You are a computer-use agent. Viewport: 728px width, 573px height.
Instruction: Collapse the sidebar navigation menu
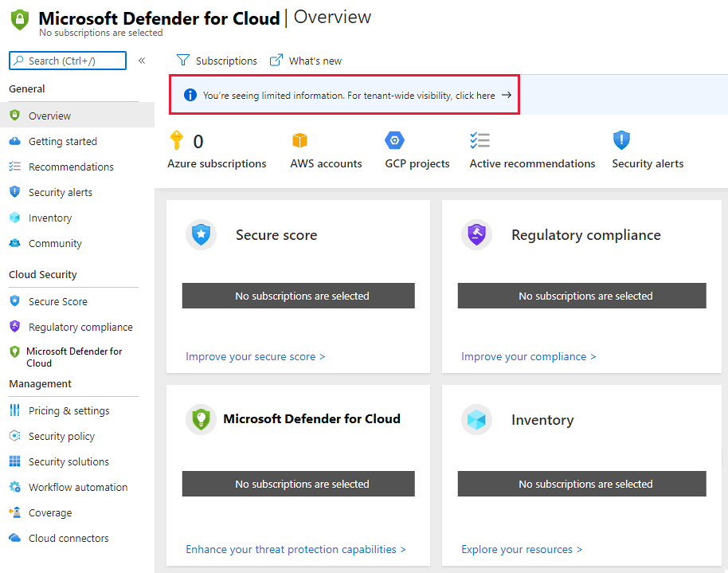click(142, 61)
